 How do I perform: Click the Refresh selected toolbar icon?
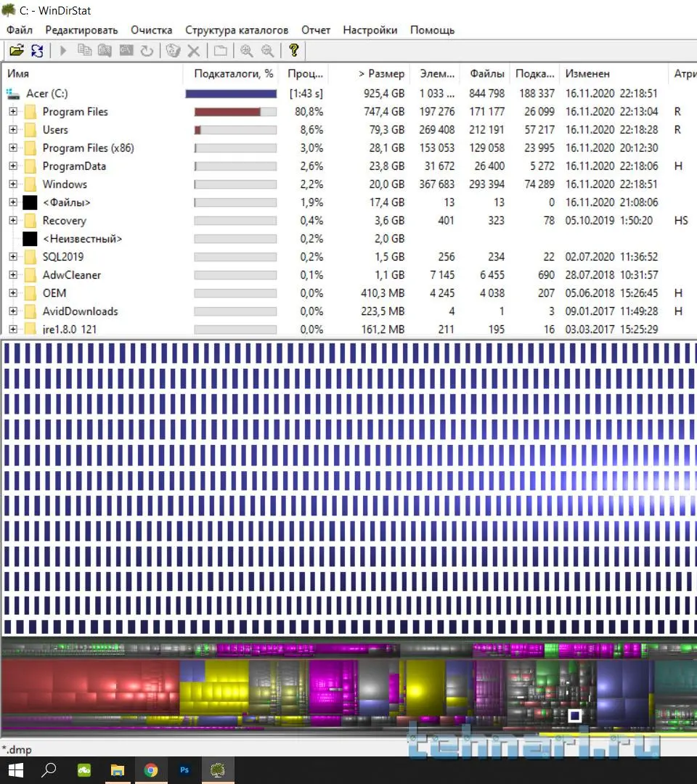point(147,51)
